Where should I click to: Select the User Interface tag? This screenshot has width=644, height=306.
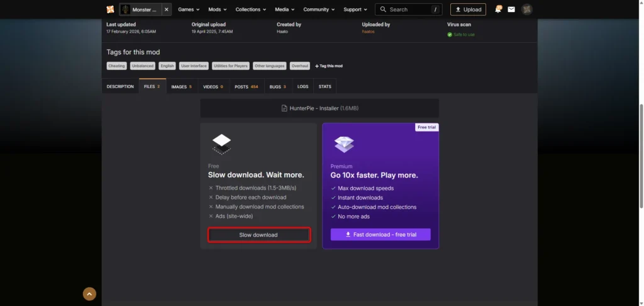tap(194, 66)
